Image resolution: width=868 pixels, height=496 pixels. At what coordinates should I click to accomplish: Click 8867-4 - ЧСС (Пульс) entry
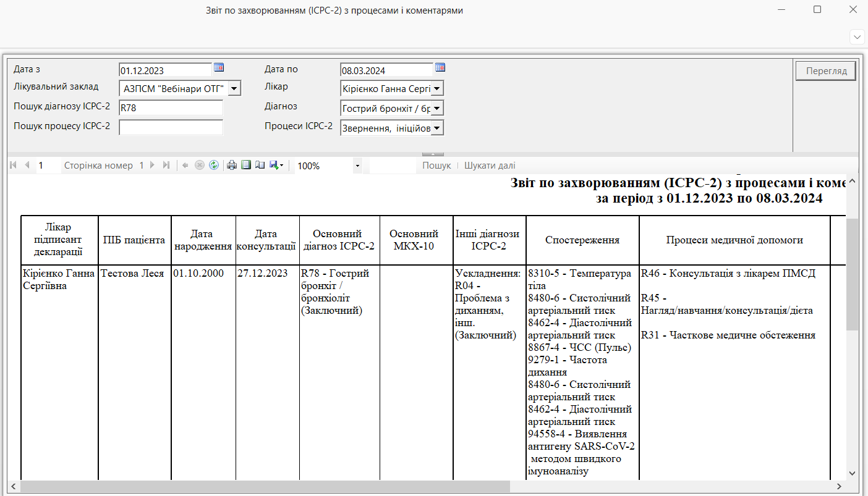pyautogui.click(x=580, y=347)
